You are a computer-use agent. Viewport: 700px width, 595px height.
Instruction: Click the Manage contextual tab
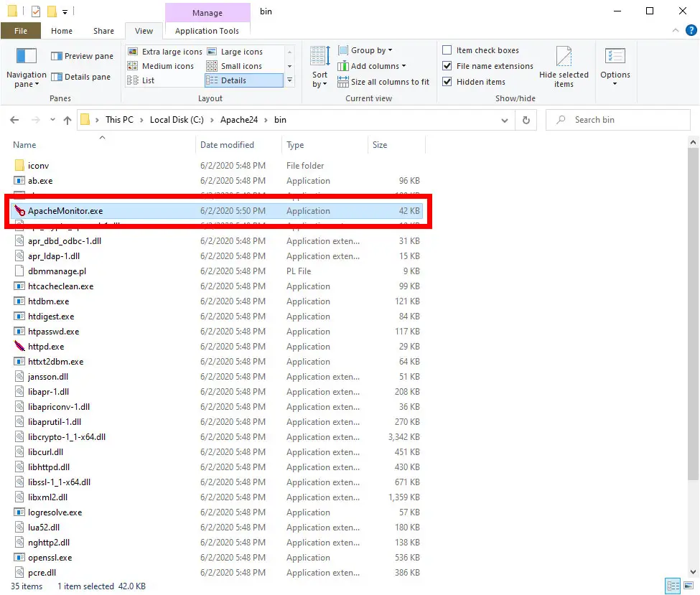click(207, 13)
